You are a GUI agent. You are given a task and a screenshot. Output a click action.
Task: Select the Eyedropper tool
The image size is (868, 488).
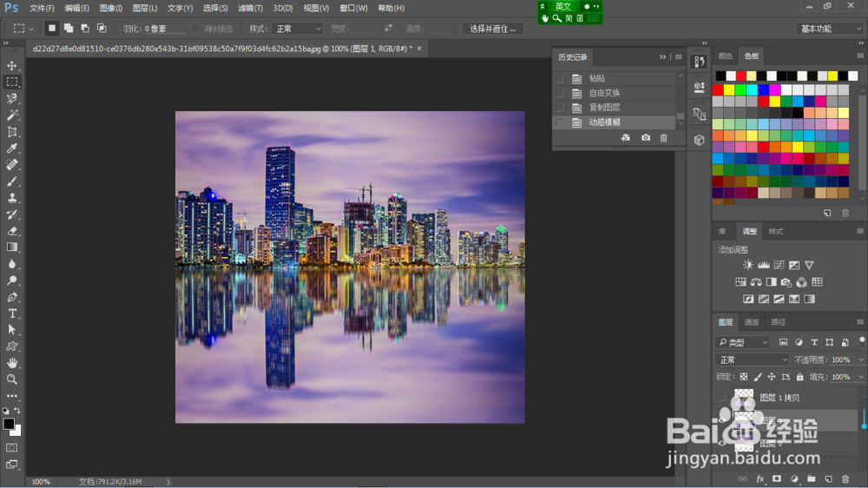coord(11,148)
